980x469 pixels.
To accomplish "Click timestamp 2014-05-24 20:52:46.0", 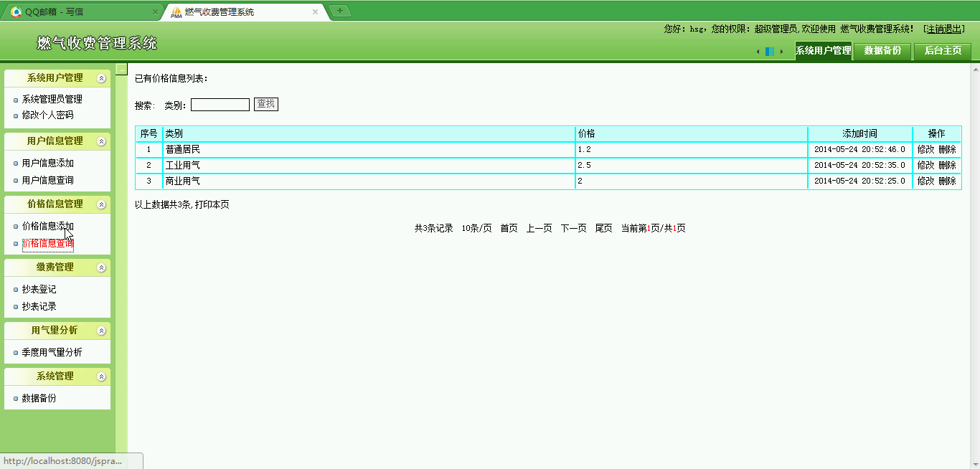I will click(x=860, y=150).
